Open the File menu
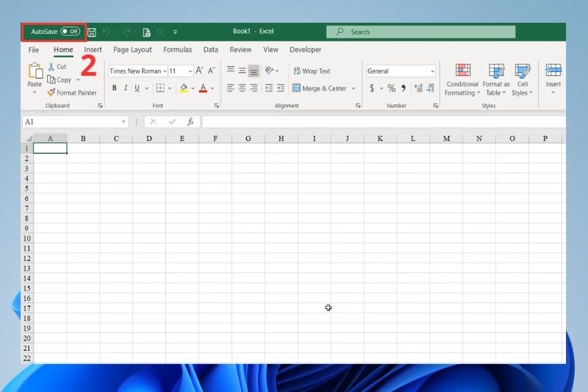The width and height of the screenshot is (588, 392). tap(33, 49)
